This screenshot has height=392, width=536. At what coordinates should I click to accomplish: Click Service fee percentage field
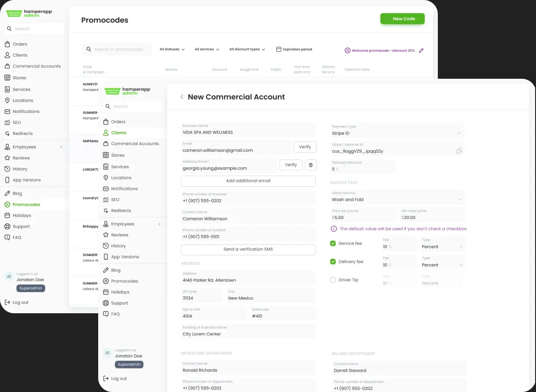click(398, 244)
